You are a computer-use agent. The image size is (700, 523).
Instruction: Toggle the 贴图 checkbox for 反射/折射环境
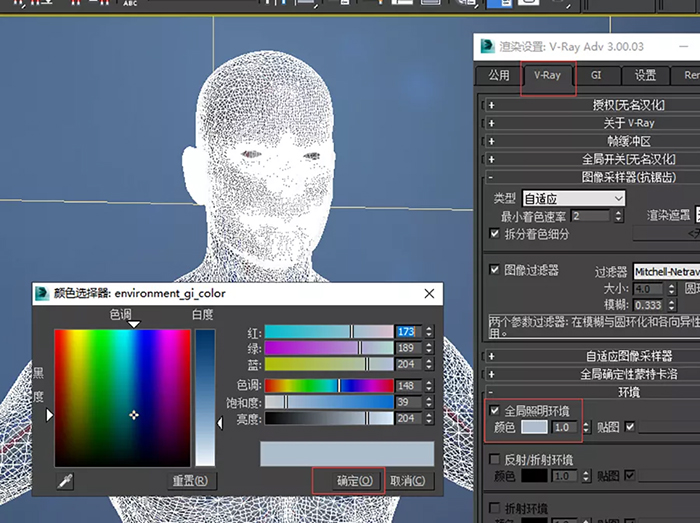pos(630,476)
